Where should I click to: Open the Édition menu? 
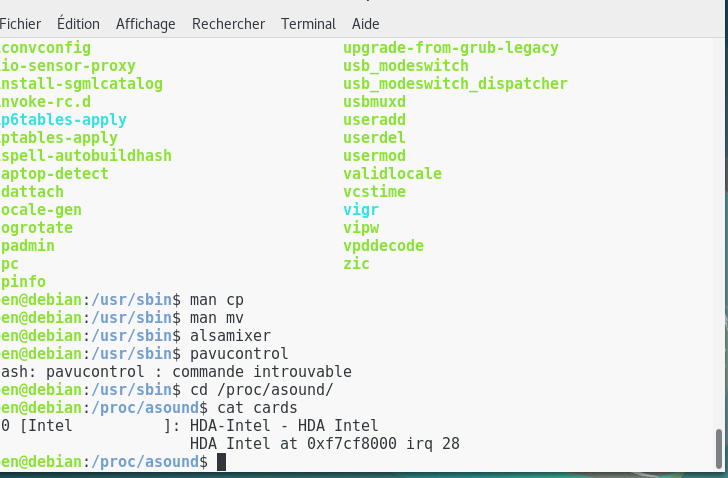[78, 23]
